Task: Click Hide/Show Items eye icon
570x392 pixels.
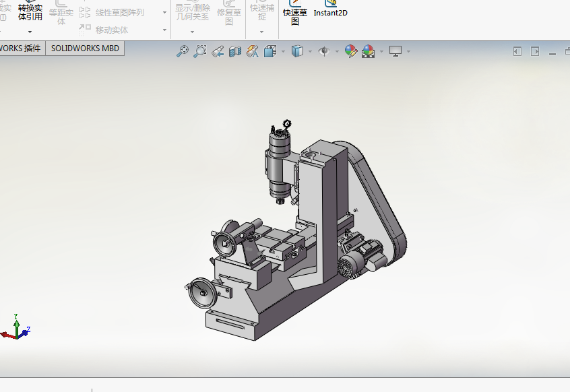Action: click(324, 51)
